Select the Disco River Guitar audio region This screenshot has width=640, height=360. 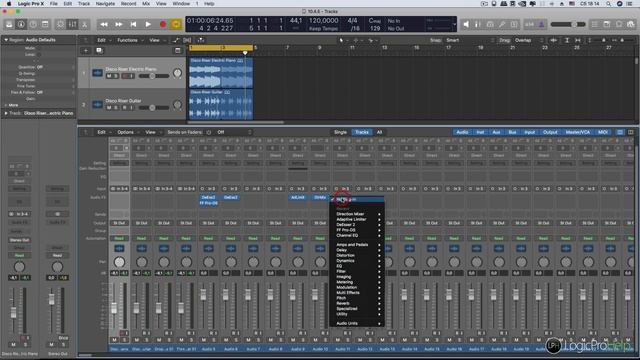pos(220,104)
